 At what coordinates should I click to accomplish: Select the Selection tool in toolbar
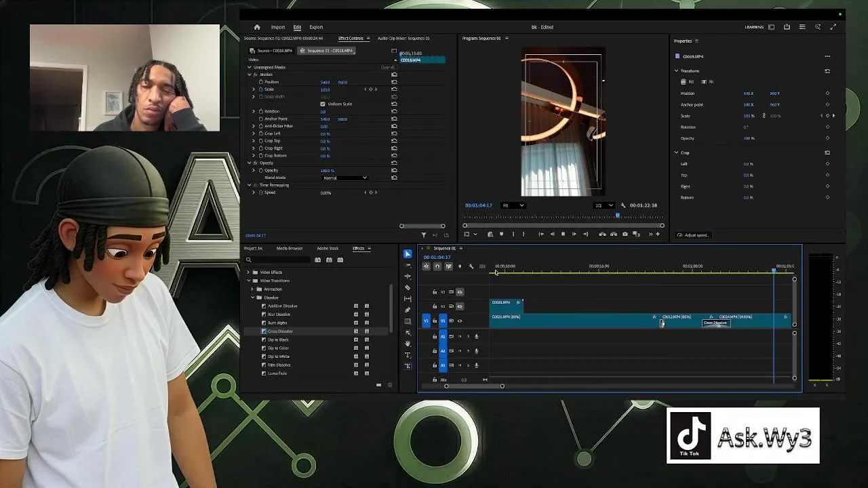pyautogui.click(x=408, y=253)
